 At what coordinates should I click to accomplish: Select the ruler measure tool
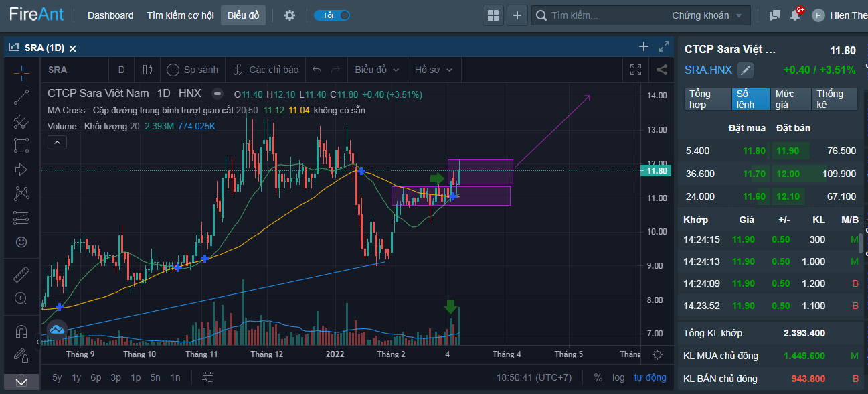(x=21, y=275)
